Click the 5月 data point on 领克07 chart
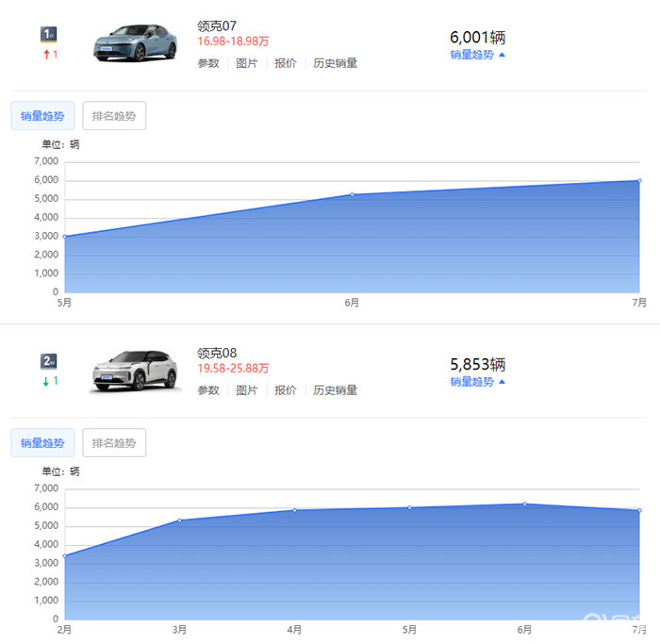 [65, 237]
